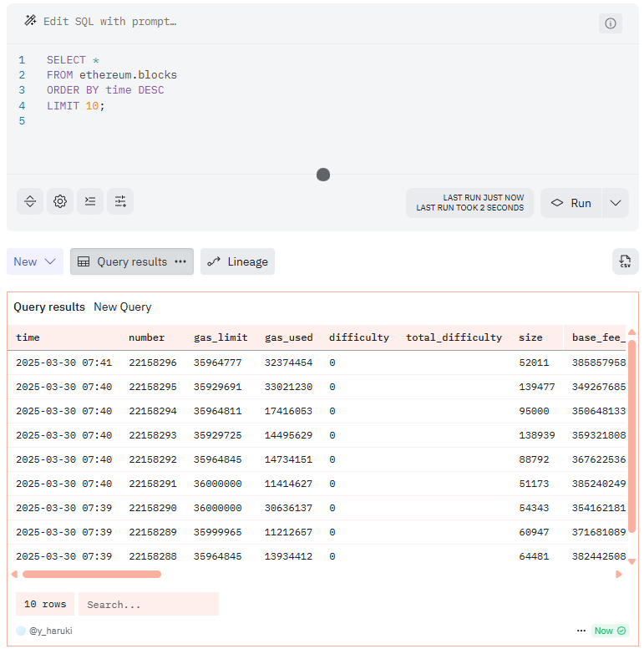The height and width of the screenshot is (649, 644).
Task: Click the scroll up arrow beside table
Action: coord(631,332)
